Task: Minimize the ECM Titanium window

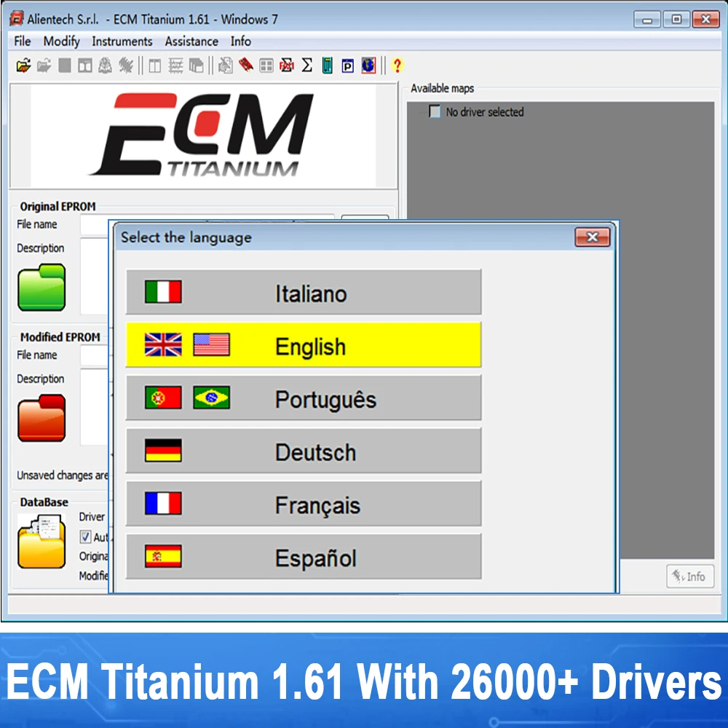Action: pos(646,20)
